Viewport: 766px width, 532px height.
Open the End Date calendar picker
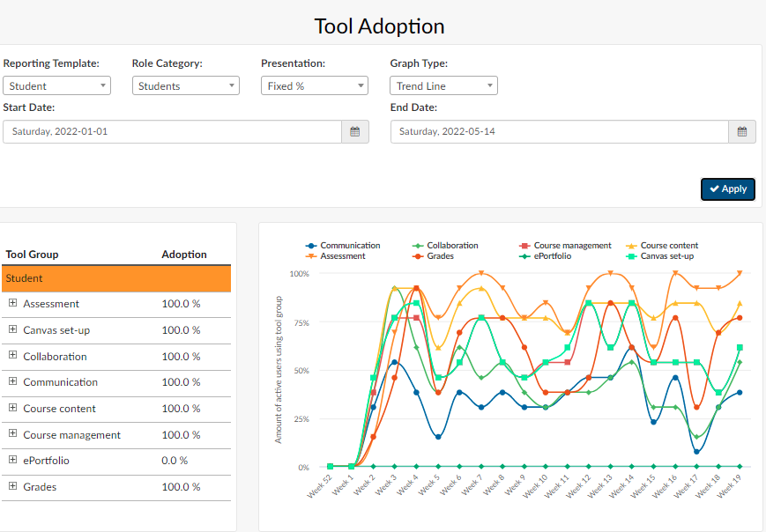(x=742, y=131)
